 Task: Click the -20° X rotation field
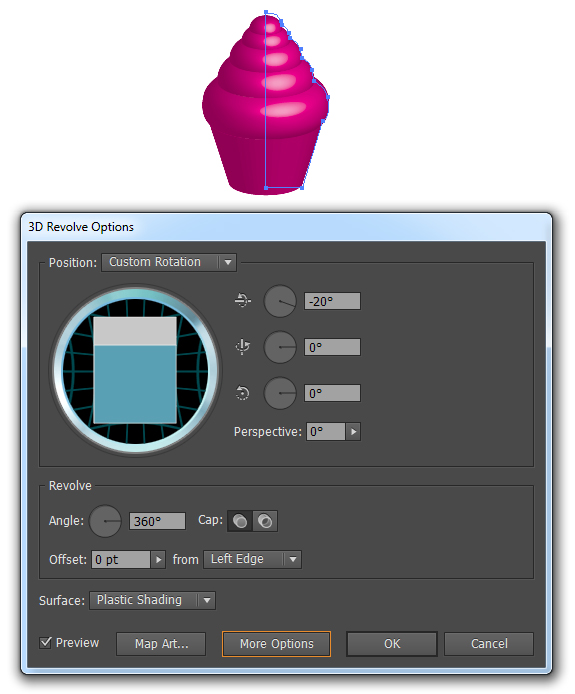pos(332,301)
